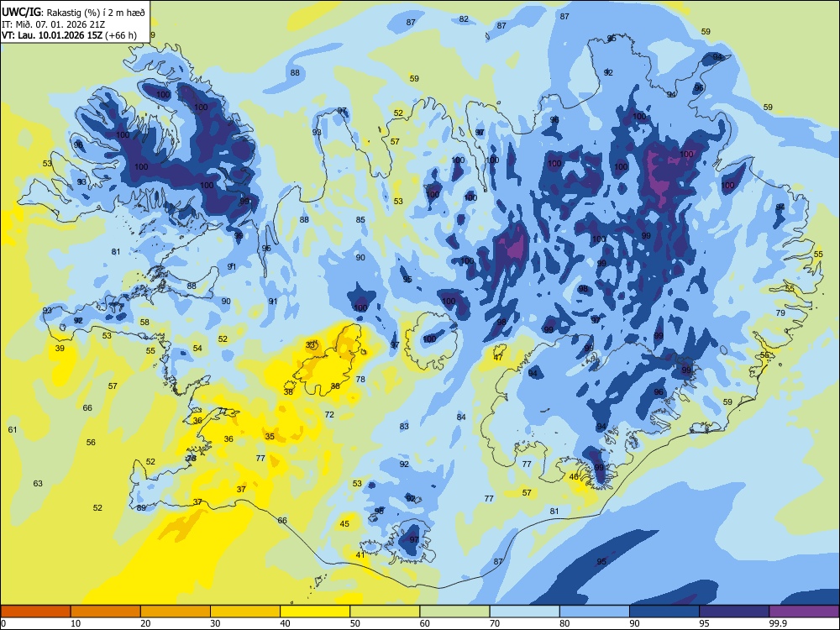Click the humidity value '72' on the map
This screenshot has width=840, height=630.
pyautogui.click(x=329, y=415)
